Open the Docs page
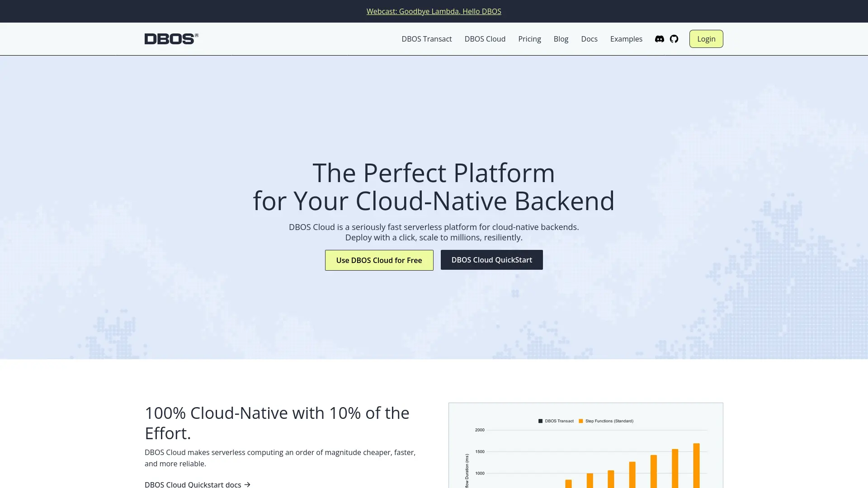The width and height of the screenshot is (868, 488). point(589,39)
